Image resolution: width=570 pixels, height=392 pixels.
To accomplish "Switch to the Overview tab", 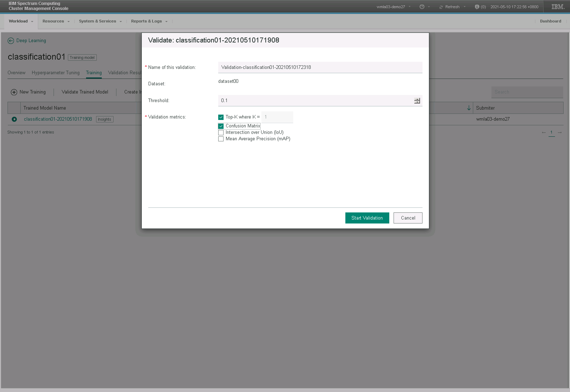I will click(x=16, y=73).
